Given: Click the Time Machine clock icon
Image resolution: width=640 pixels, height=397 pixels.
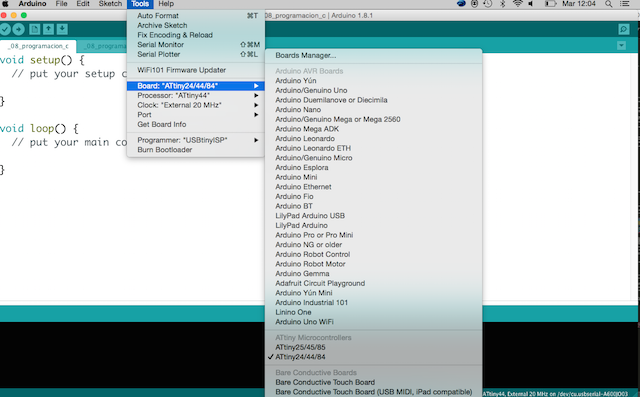Looking at the screenshot, I should pos(488,4).
